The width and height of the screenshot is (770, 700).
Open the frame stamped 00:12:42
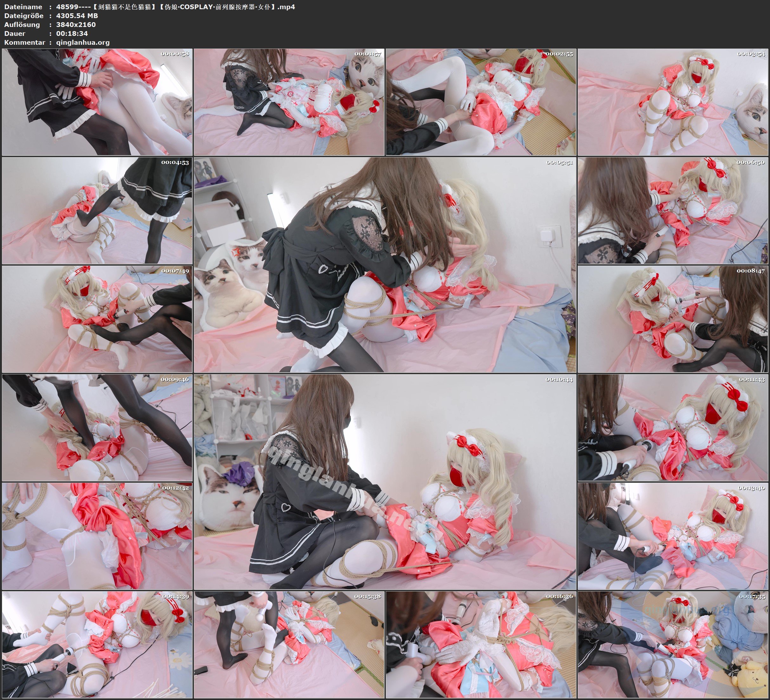[x=97, y=536]
